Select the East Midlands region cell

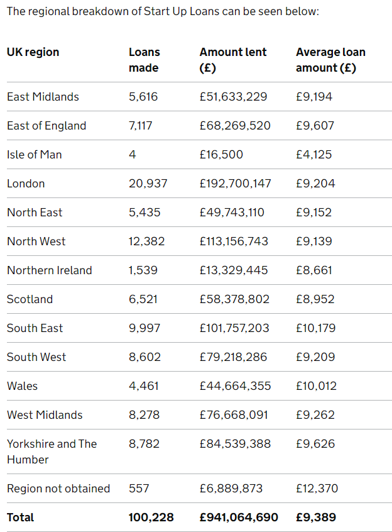(43, 97)
